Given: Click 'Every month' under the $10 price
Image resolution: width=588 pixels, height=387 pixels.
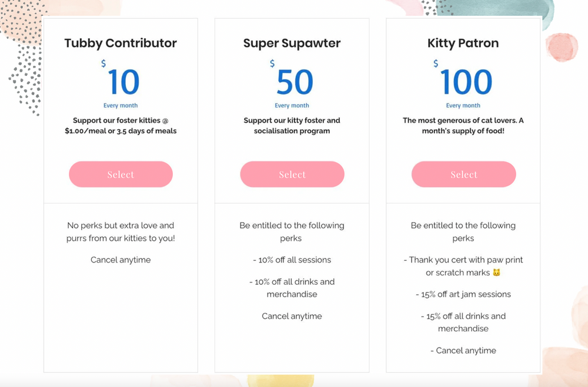Looking at the screenshot, I should (x=121, y=105).
